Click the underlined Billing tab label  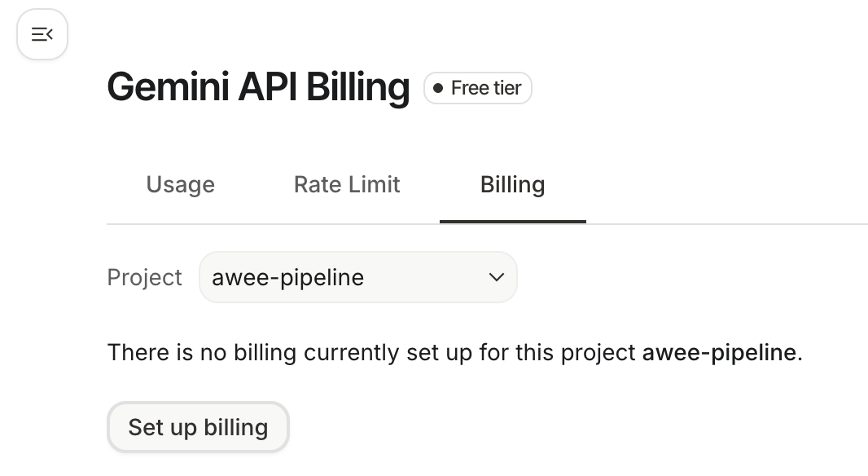tap(512, 185)
